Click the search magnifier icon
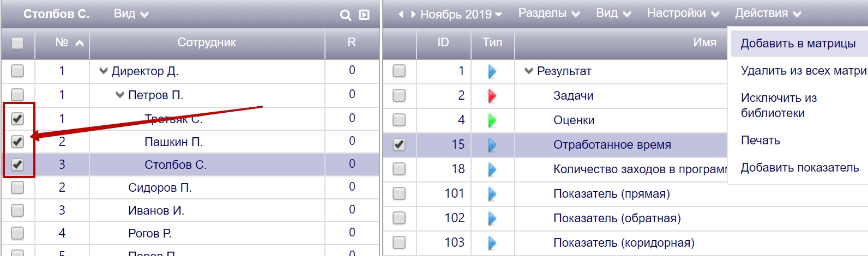 pyautogui.click(x=345, y=15)
